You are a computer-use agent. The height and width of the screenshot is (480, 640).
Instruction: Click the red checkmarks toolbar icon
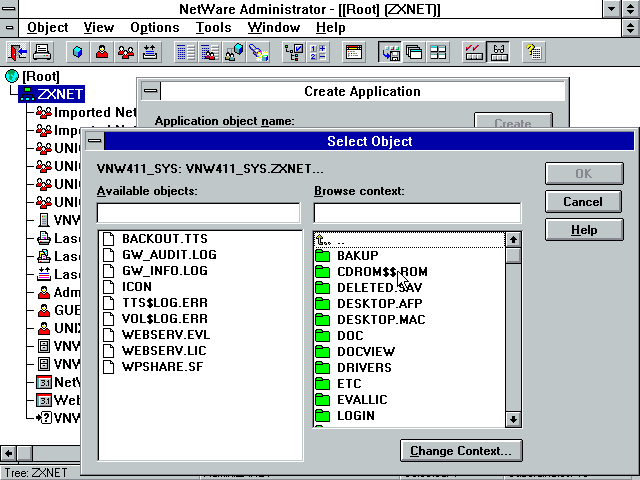[x=473, y=52]
